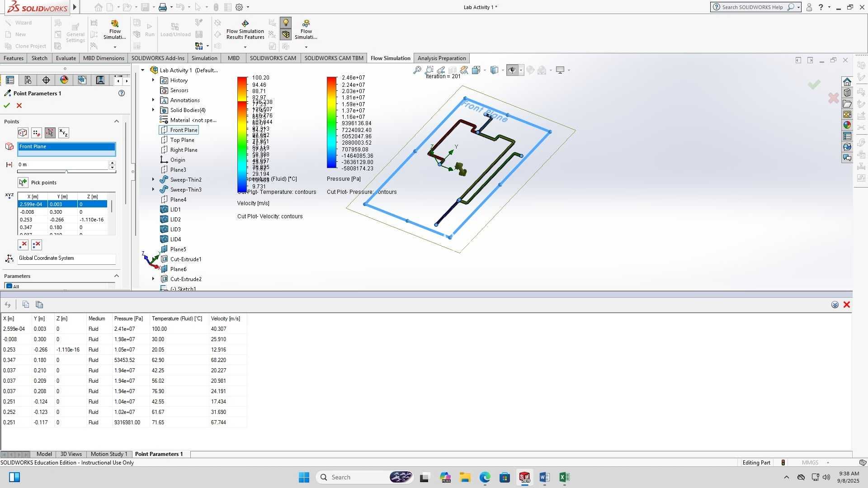Image resolution: width=868 pixels, height=488 pixels.
Task: Switch to the Simulation ribbon tab
Action: [204, 58]
